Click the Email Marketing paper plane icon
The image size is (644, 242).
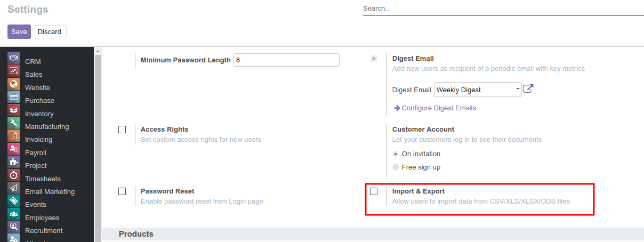[x=13, y=188]
